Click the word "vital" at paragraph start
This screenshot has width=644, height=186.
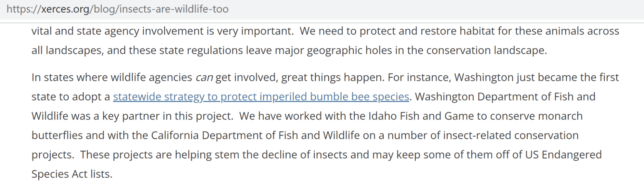pos(42,31)
